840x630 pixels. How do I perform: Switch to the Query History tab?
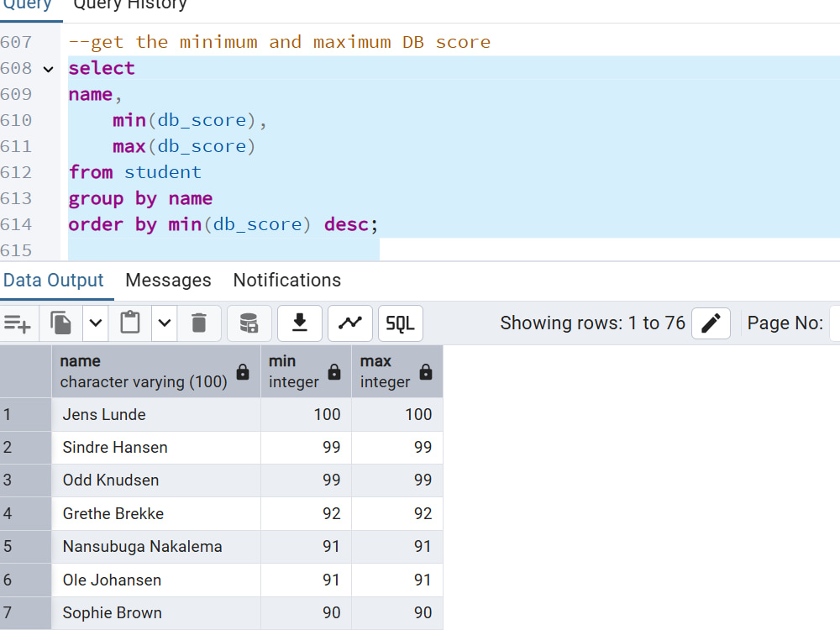click(130, 5)
